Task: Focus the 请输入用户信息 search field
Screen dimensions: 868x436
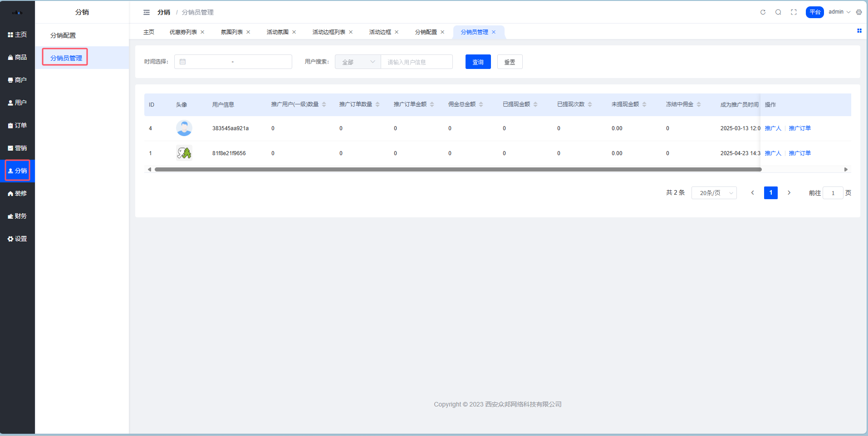Action: coord(417,62)
